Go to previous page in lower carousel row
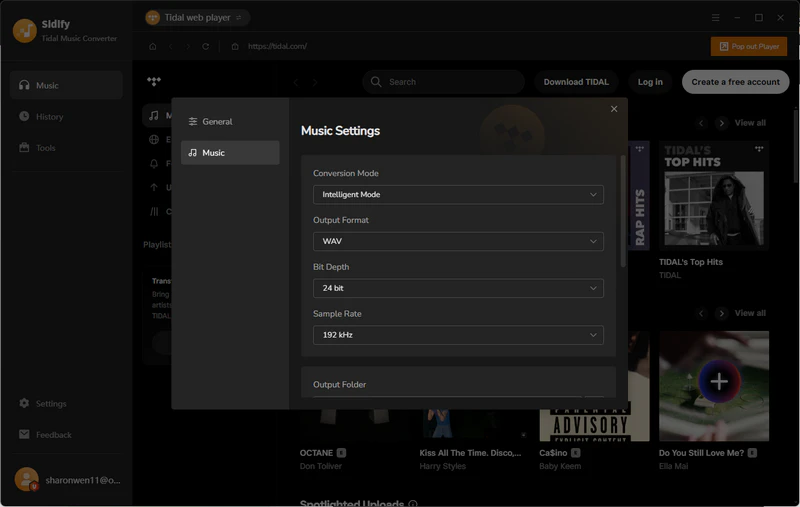Image resolution: width=800 pixels, height=507 pixels. (701, 313)
